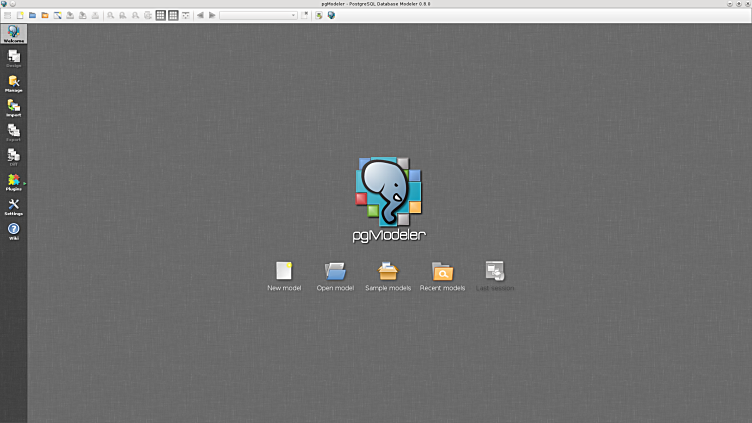Image resolution: width=752 pixels, height=423 pixels.
Task: Click the next model arrow in toolbar
Action: (x=212, y=16)
